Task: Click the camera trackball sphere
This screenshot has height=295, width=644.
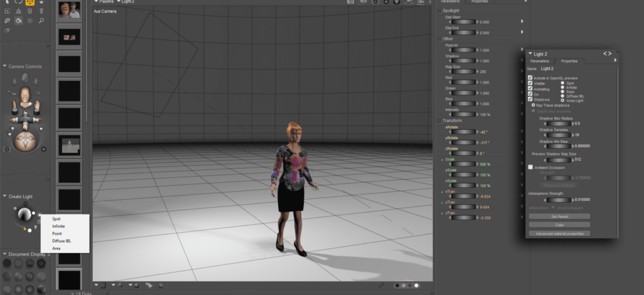Action: pos(25,142)
